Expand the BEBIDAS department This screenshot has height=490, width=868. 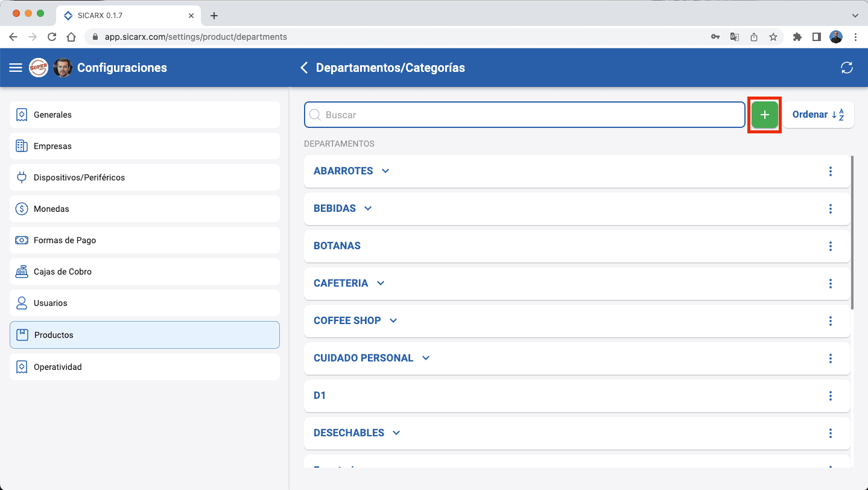point(368,208)
